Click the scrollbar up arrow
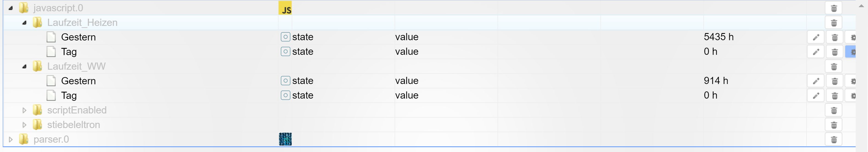Image resolution: width=868 pixels, height=152 pixels. [861, 6]
